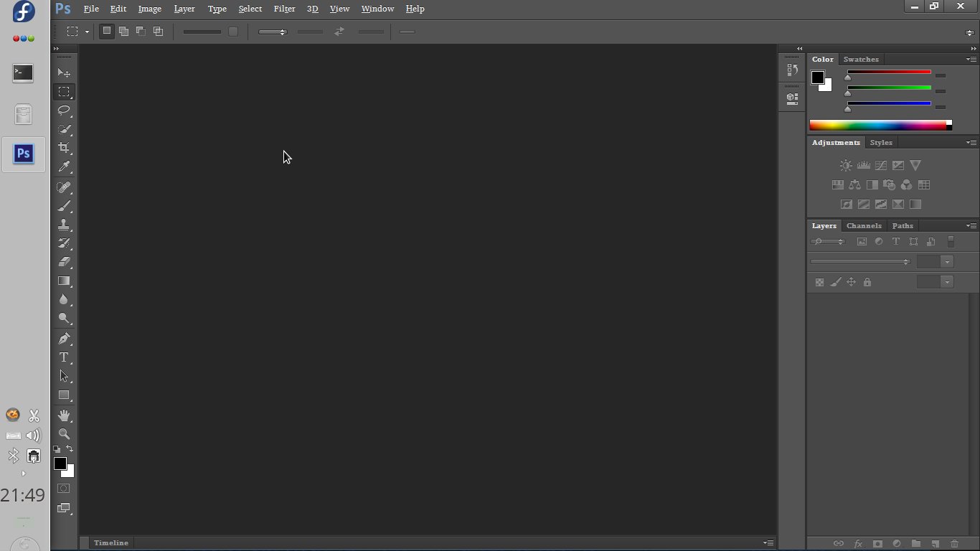The image size is (980, 551).
Task: Choose Add to selection mode
Action: pyautogui.click(x=123, y=32)
